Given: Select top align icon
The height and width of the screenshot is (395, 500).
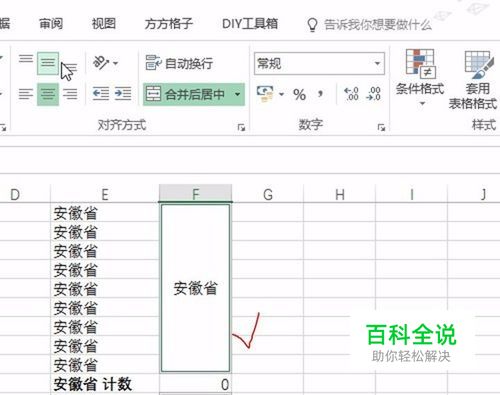Looking at the screenshot, I should (x=26, y=60).
